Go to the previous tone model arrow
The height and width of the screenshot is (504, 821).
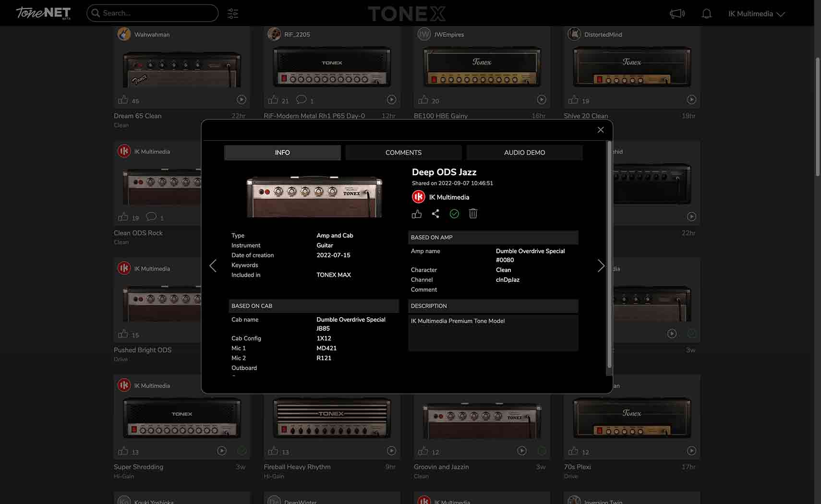tap(213, 265)
